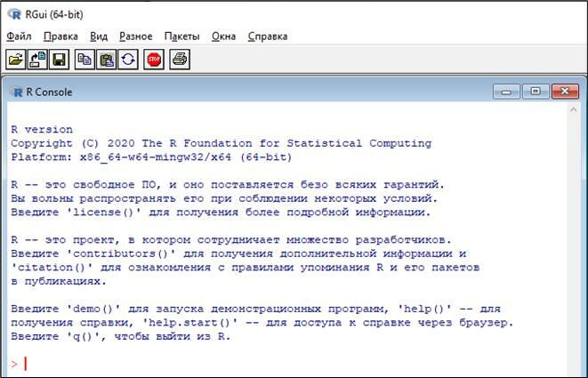This screenshot has width=588, height=378.
Task: Click the Open script folder icon
Action: pos(16,60)
